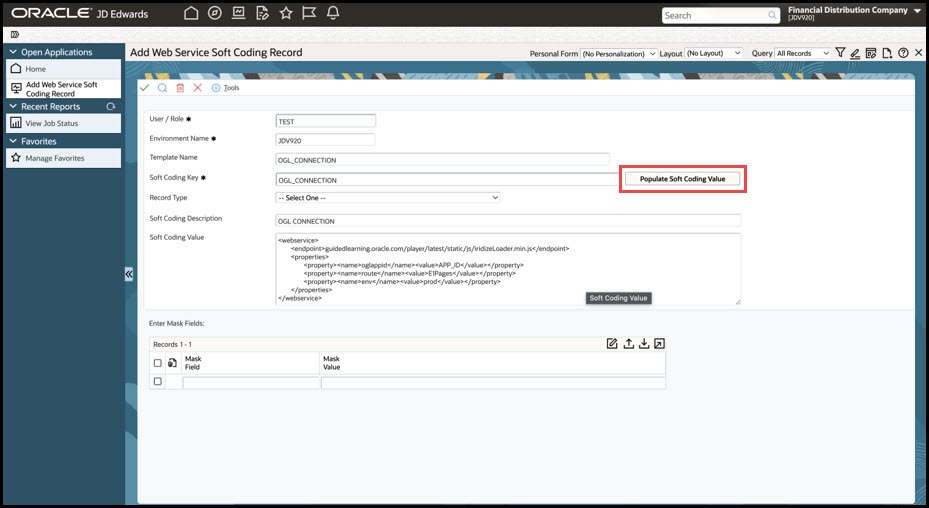Click the Find magnifier toolbar icon
Viewport: 929px width, 508px height.
tap(162, 88)
